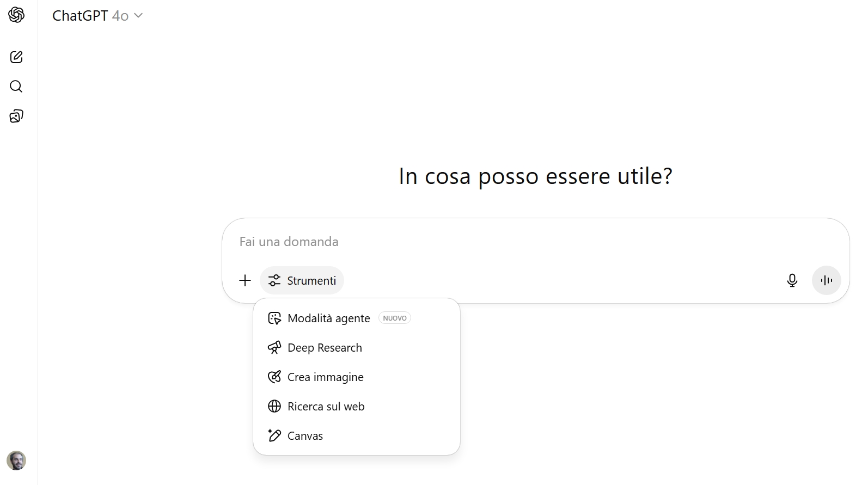Select Crea immagine menu entry
The height and width of the screenshot is (485, 868).
pyautogui.click(x=325, y=377)
